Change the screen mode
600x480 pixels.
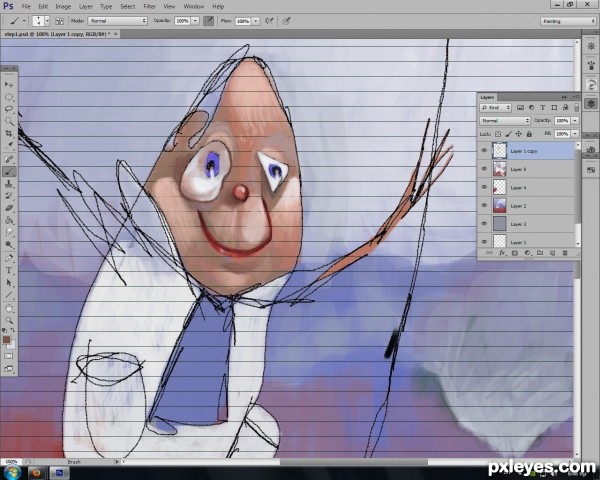tap(8, 369)
